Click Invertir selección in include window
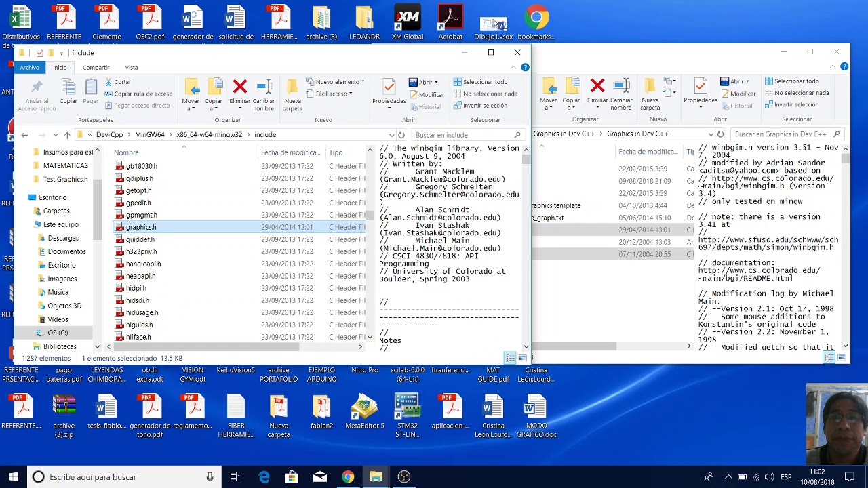Image resolution: width=868 pixels, height=488 pixels. [479, 105]
